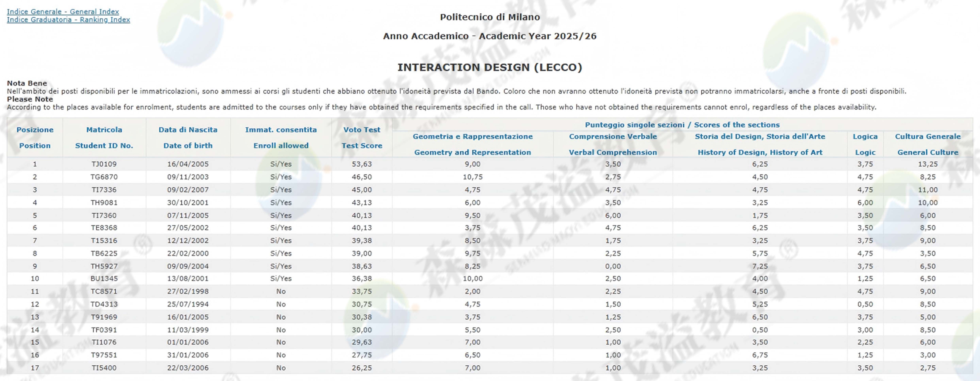Screen dimensions: 980x381
Task: Click test score 43,13
Action: pos(362,203)
